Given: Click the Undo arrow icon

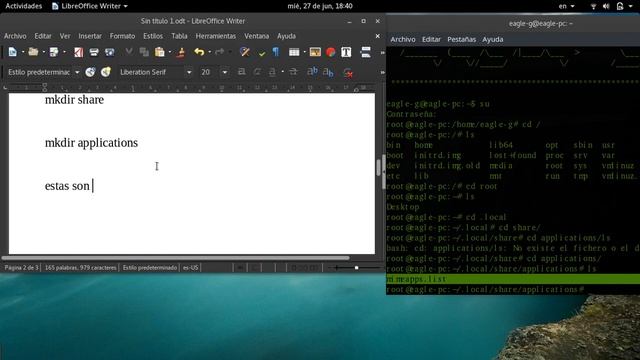Looking at the screenshot, I should 199,52.
